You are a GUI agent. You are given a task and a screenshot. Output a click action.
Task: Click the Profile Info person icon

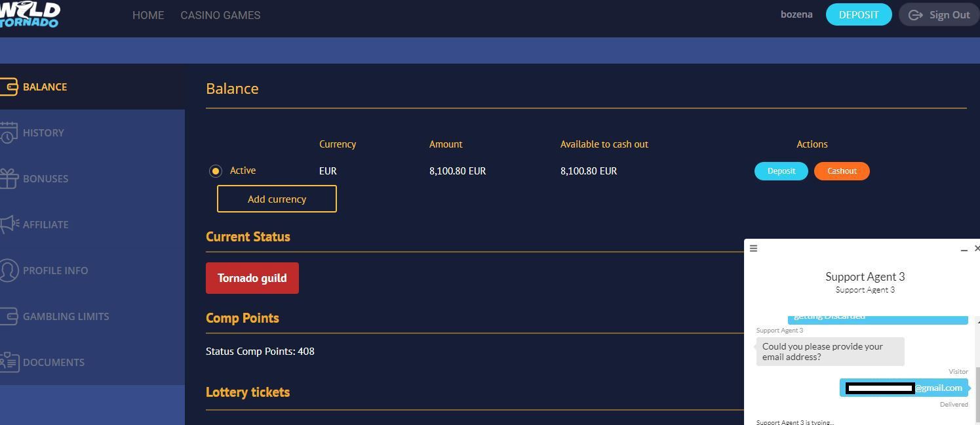pos(9,270)
